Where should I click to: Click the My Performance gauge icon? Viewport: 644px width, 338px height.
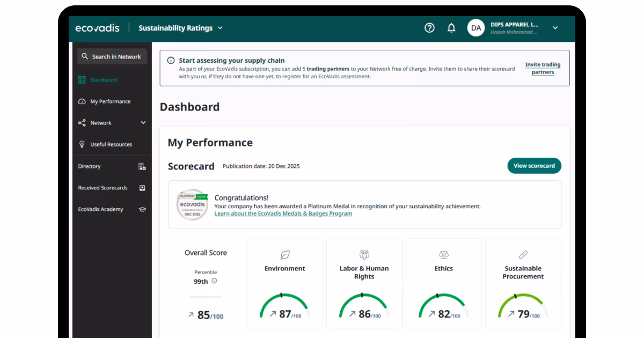(82, 101)
